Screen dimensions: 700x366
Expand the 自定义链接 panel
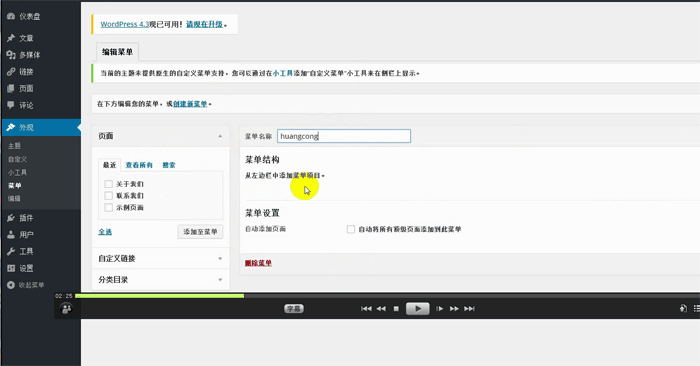(x=161, y=258)
